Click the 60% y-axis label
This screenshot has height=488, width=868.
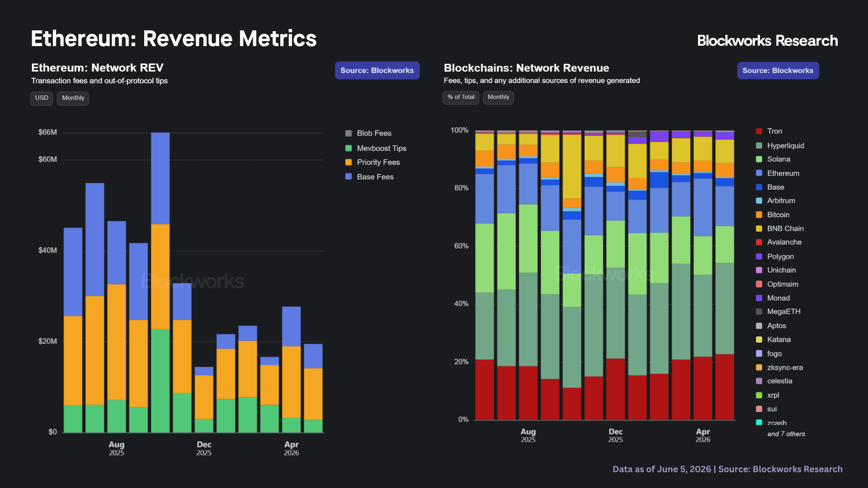(461, 246)
